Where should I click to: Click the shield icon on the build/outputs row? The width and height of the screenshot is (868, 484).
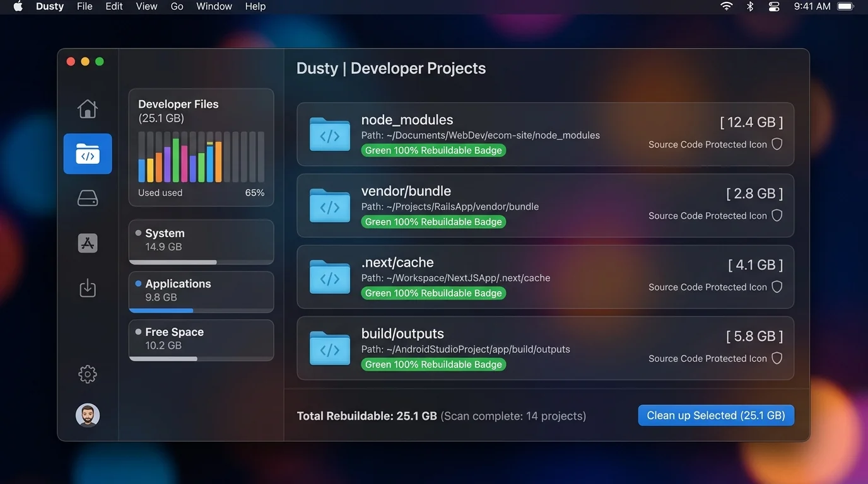click(777, 358)
